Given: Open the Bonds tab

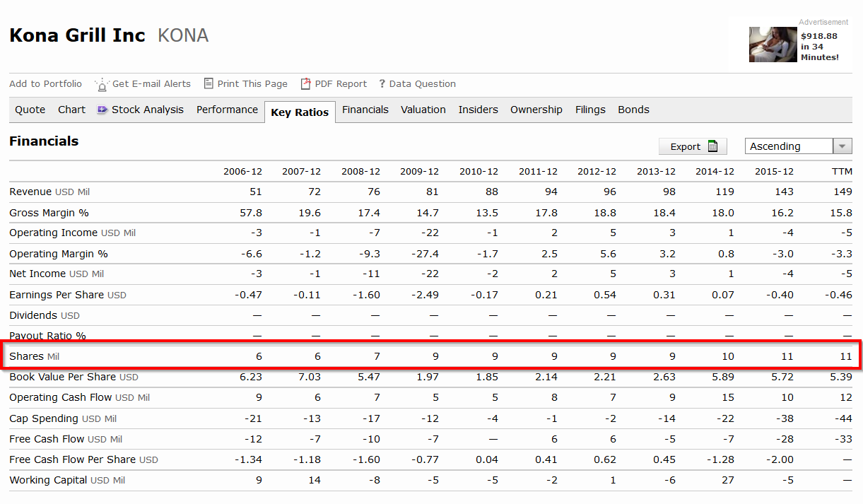Looking at the screenshot, I should point(633,110).
